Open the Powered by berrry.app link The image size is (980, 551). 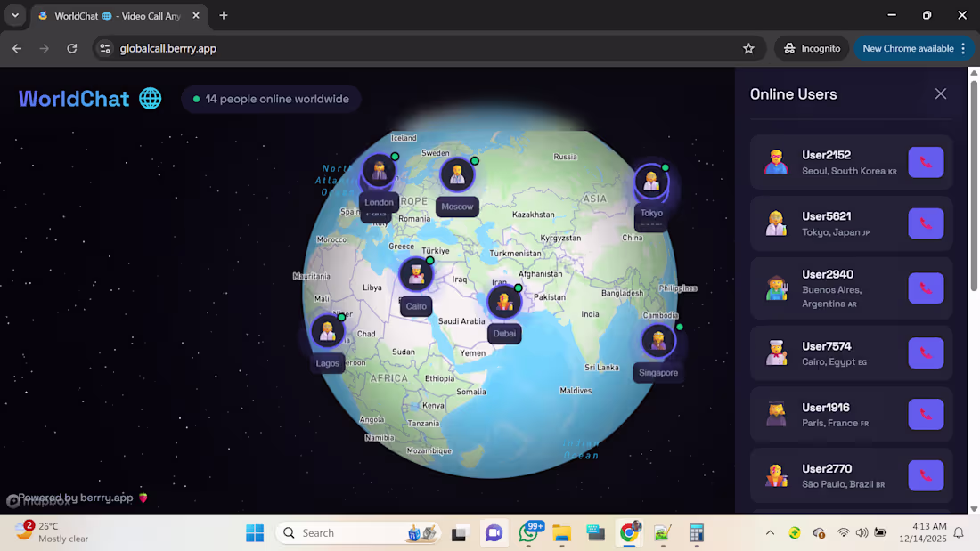coord(83,498)
